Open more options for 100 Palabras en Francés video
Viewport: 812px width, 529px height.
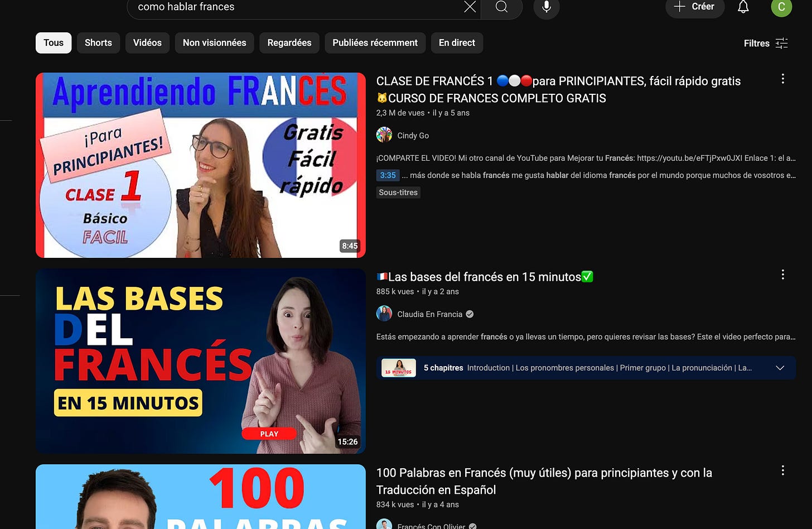(782, 470)
